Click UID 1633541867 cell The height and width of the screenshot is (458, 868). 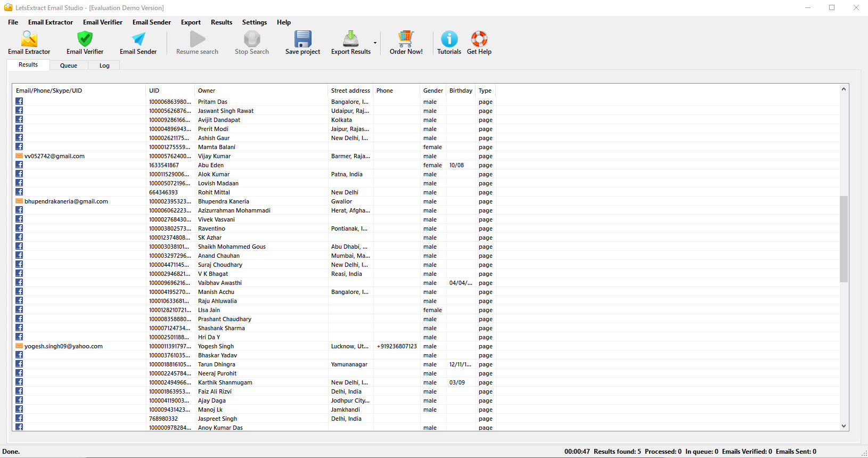coord(164,165)
